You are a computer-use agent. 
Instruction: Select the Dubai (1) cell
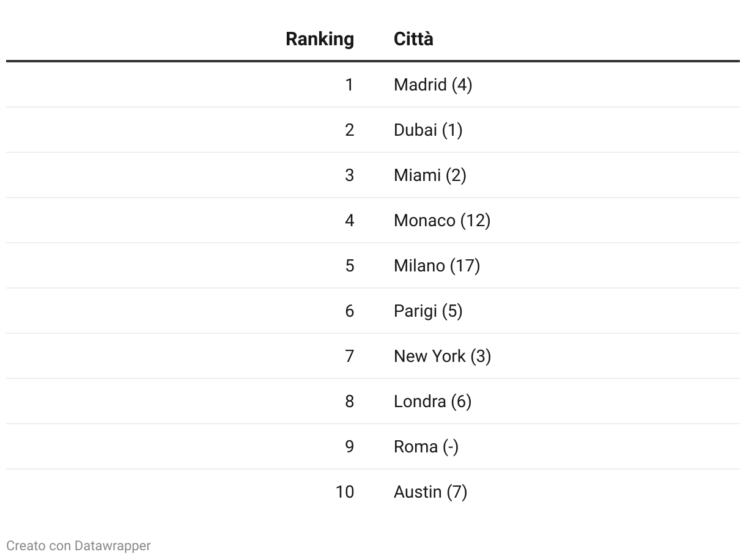tap(428, 130)
